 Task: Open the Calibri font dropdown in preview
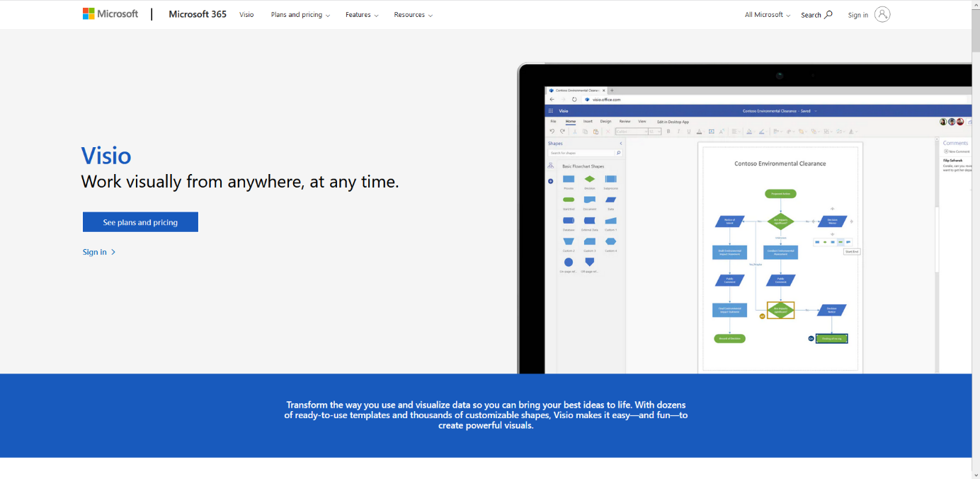(x=631, y=132)
